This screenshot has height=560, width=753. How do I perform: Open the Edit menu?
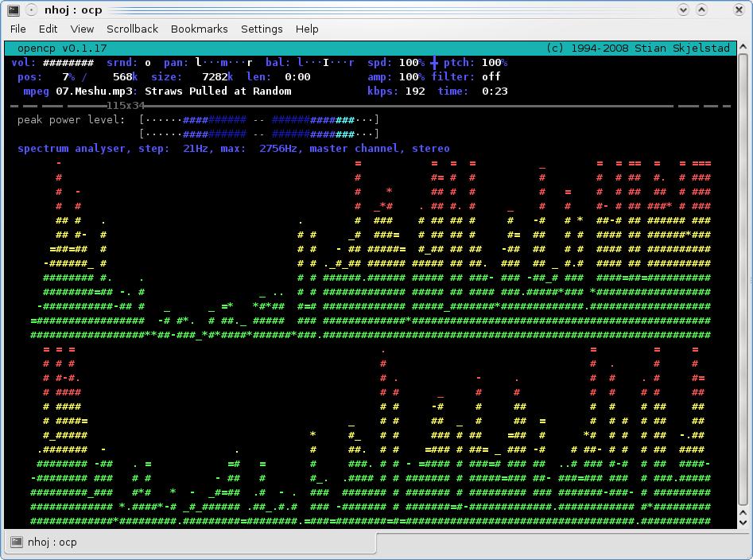[49, 29]
